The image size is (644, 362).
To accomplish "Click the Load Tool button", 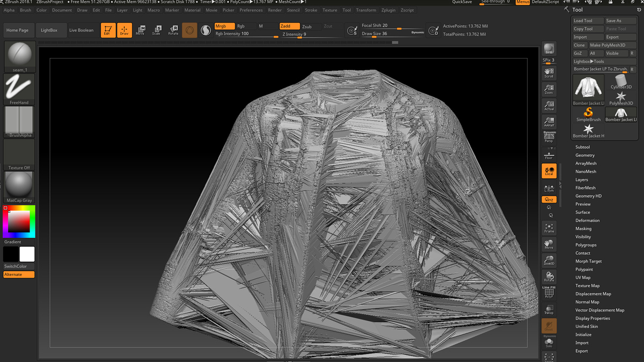I will pos(587,20).
